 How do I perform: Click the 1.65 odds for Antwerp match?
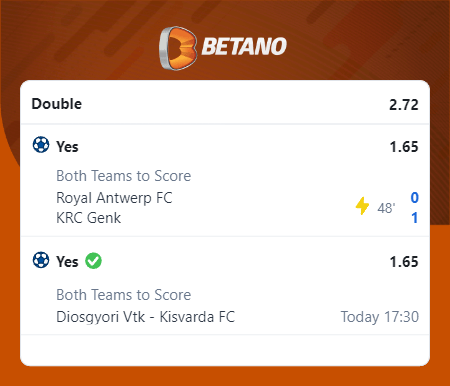[404, 147]
